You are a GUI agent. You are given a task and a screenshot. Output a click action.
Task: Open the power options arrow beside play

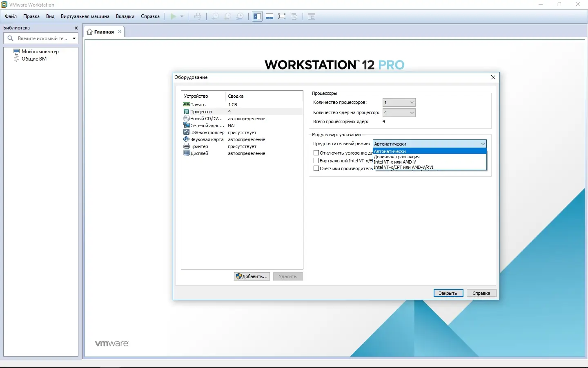tap(182, 16)
